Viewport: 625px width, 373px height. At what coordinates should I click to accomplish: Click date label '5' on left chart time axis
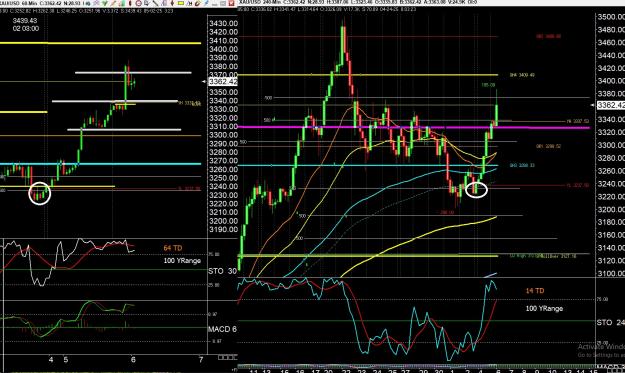66,359
